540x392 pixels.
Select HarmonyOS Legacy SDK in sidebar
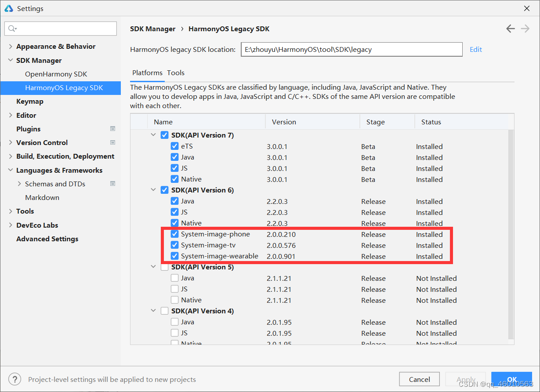tap(60, 88)
